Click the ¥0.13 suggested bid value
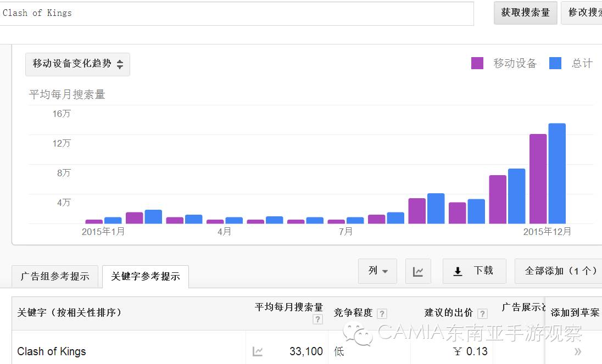The image size is (602, 364). coord(470,351)
